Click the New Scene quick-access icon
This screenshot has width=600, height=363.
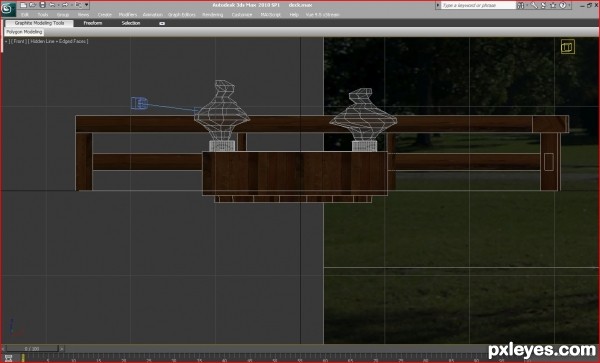(x=23, y=5)
